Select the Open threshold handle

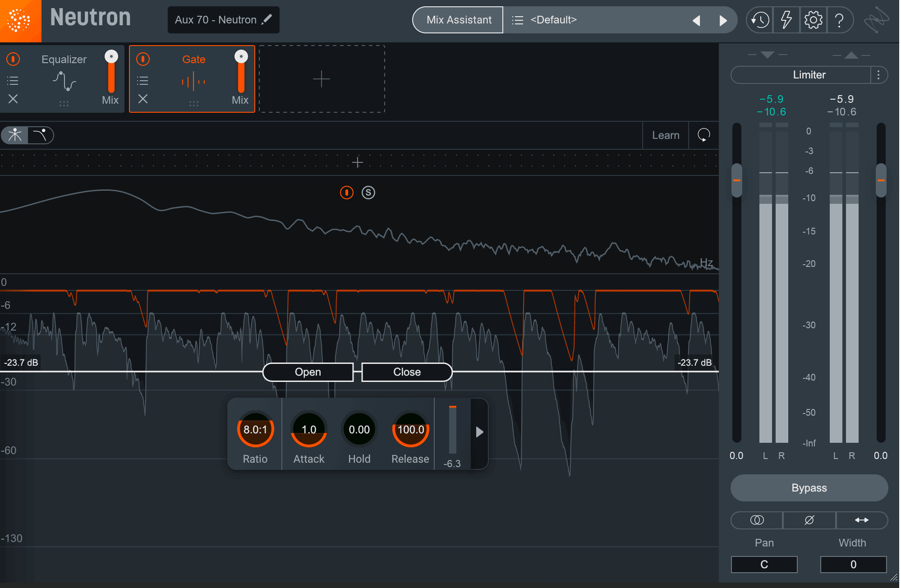click(308, 372)
